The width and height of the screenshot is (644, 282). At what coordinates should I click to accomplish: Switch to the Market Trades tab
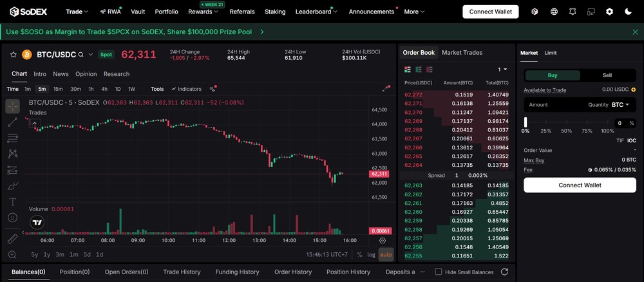click(x=462, y=53)
